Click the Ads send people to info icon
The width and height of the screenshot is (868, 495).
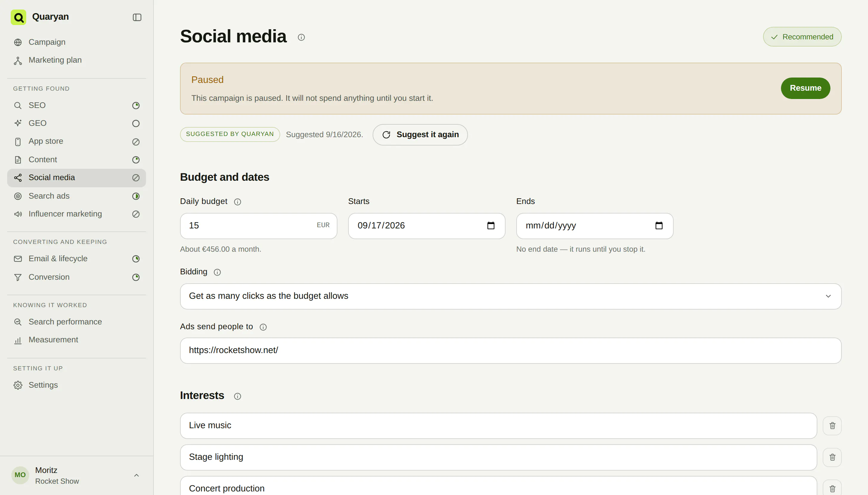263,327
